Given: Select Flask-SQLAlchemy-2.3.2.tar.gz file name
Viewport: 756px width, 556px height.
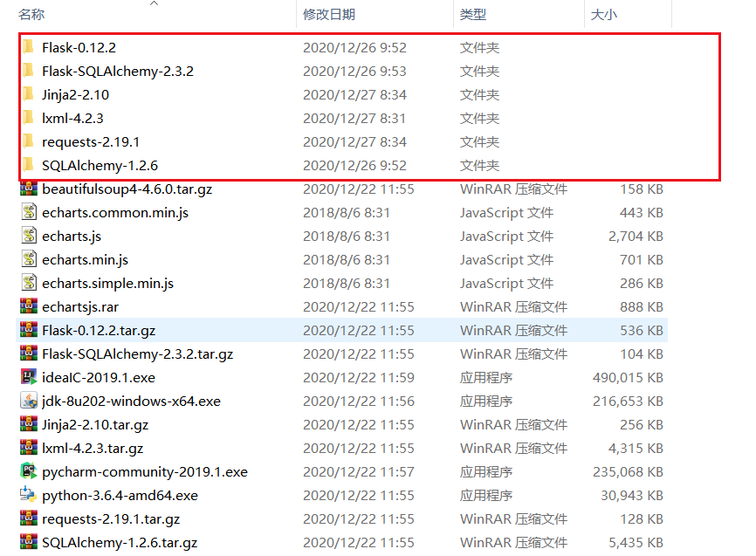Looking at the screenshot, I should click(137, 354).
